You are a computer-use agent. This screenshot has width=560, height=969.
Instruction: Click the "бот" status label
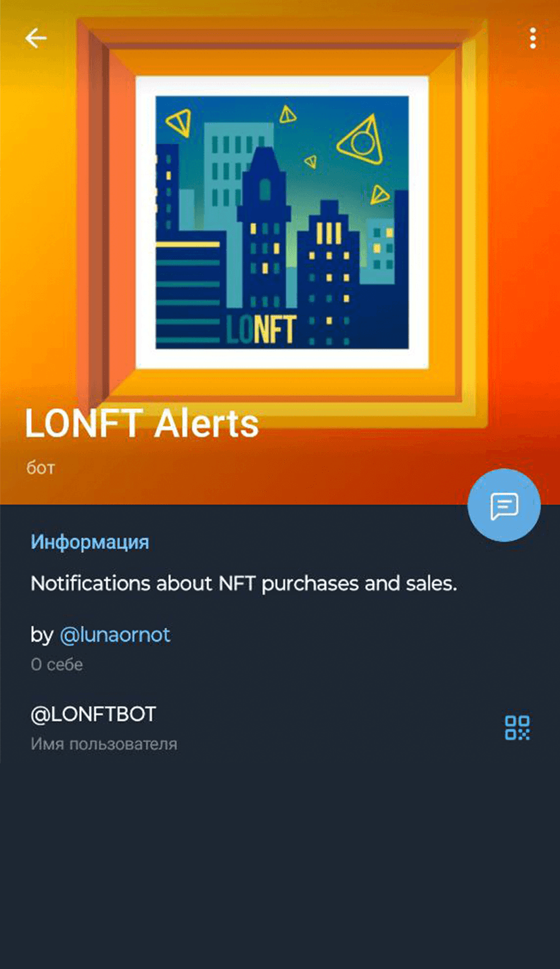pyautogui.click(x=41, y=468)
